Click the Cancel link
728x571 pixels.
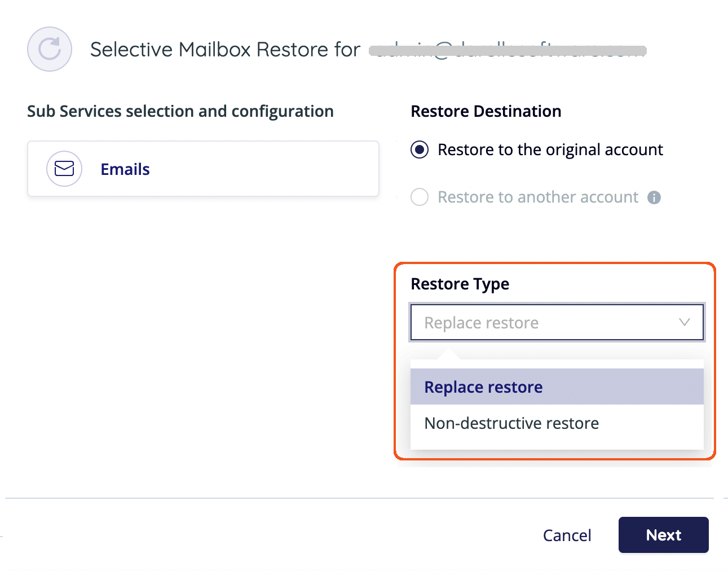(x=567, y=535)
